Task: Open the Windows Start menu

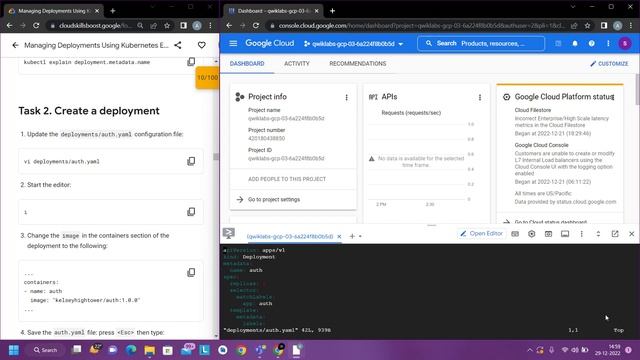Action: (x=13, y=350)
